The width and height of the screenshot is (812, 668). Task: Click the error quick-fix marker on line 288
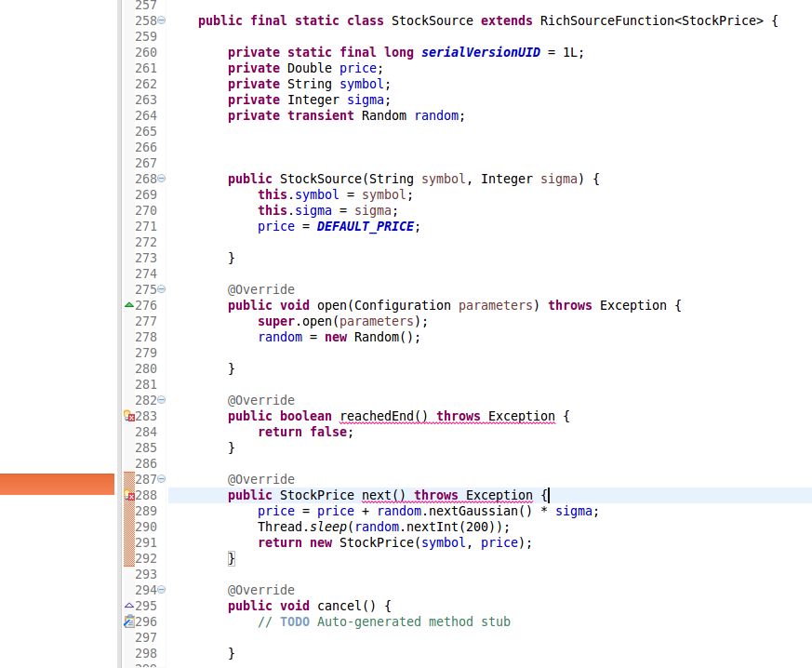(x=129, y=496)
